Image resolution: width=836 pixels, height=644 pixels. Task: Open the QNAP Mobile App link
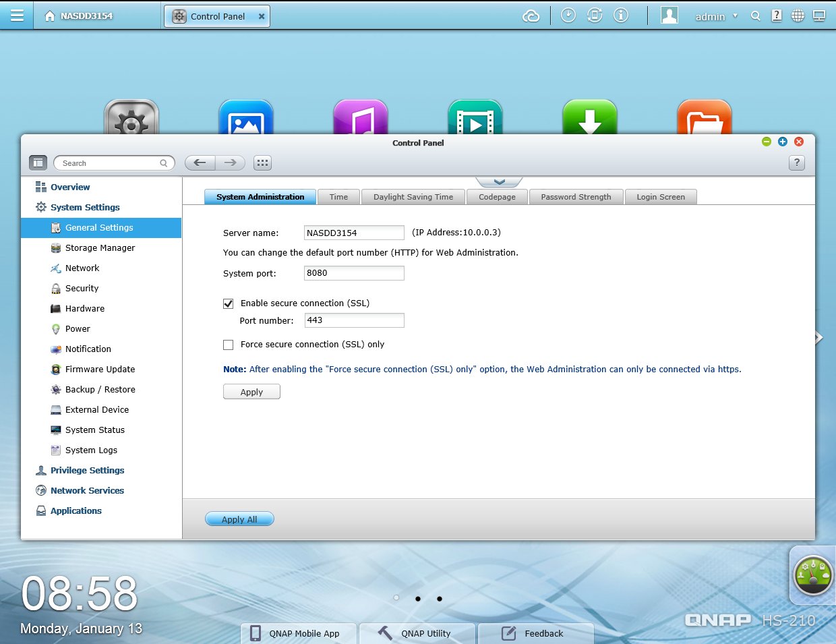[299, 633]
